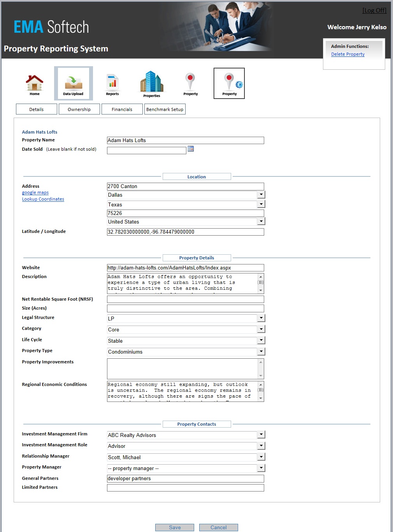Focus the Latitude / Longitude field
393x532 pixels.
tap(186, 232)
